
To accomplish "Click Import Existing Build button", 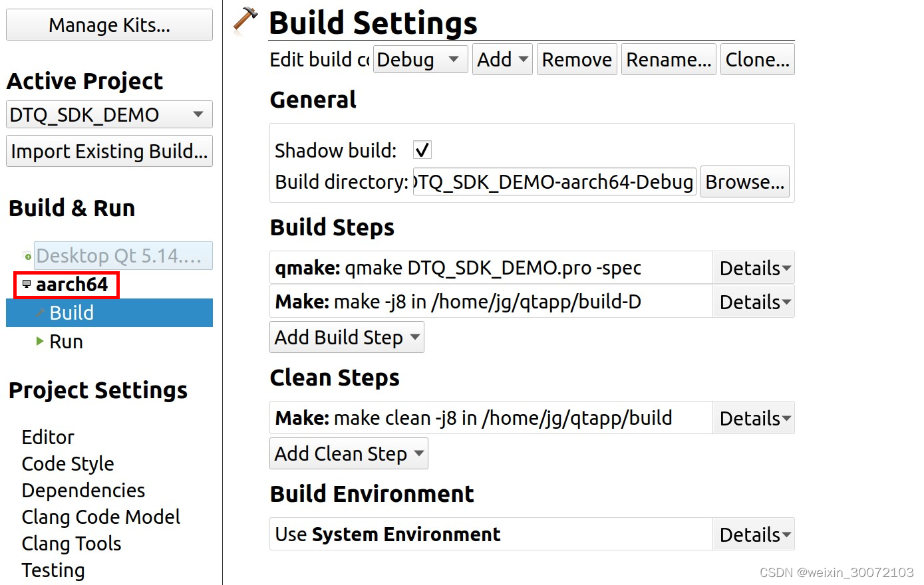I will pyautogui.click(x=109, y=151).
